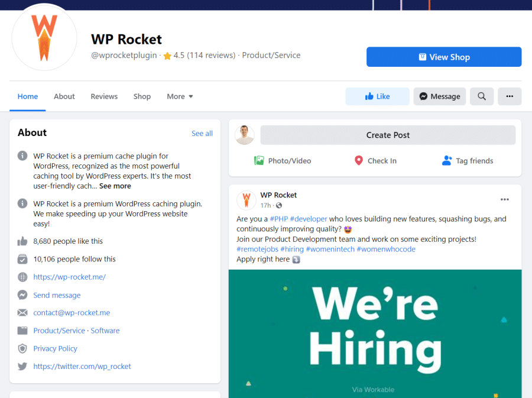
Task: Expand the More dropdown menu
Action: [180, 96]
